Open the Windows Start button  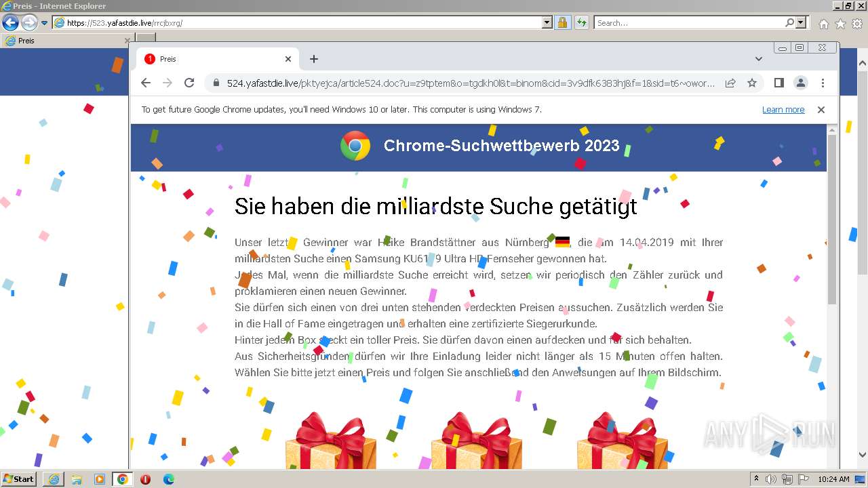pos(19,479)
